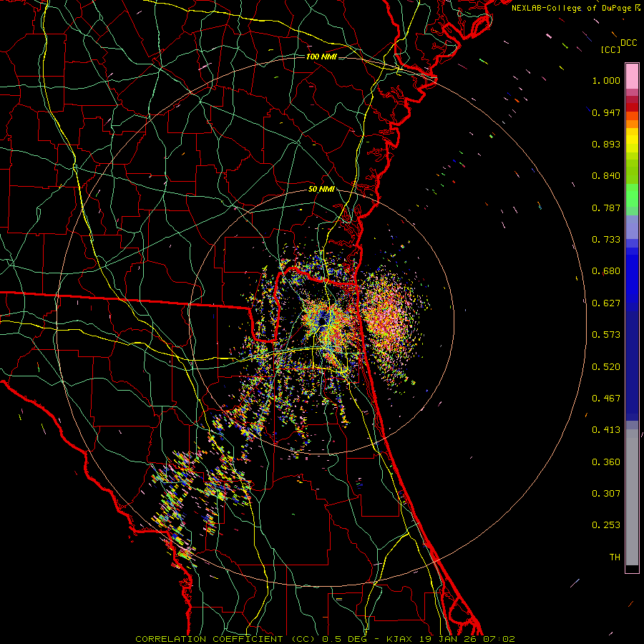Click the 0.520 color scale value
This screenshot has height=644, width=644.
pyautogui.click(x=606, y=367)
